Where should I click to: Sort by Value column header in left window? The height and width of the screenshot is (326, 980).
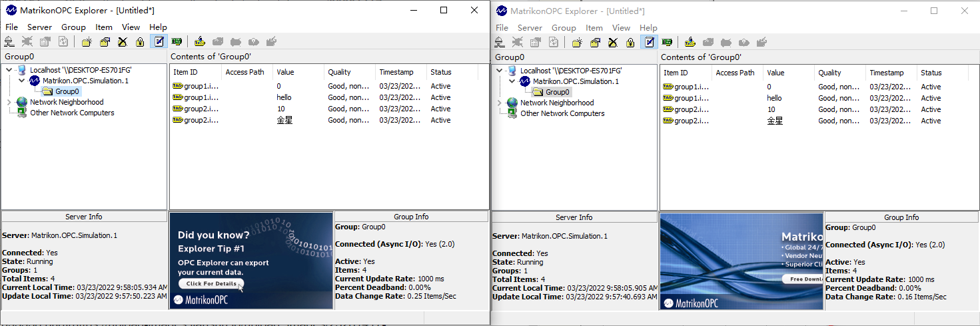tap(299, 72)
